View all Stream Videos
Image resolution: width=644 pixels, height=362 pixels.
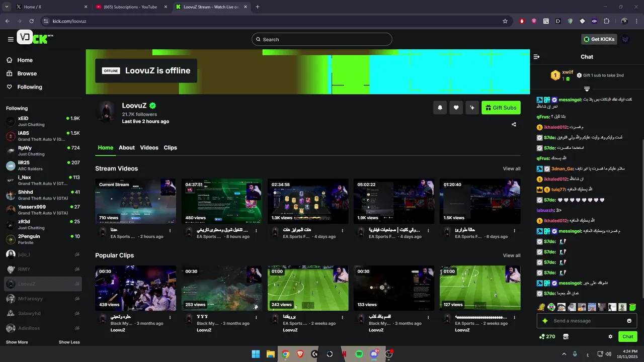point(512,169)
